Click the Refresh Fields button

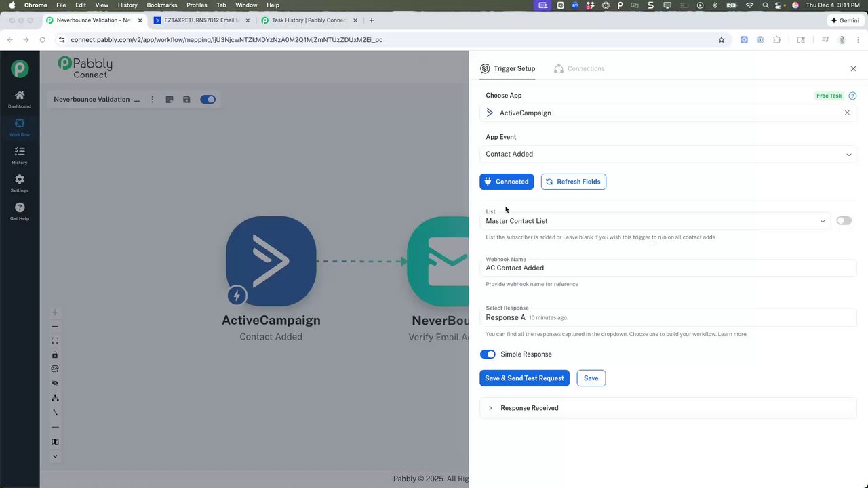(574, 182)
